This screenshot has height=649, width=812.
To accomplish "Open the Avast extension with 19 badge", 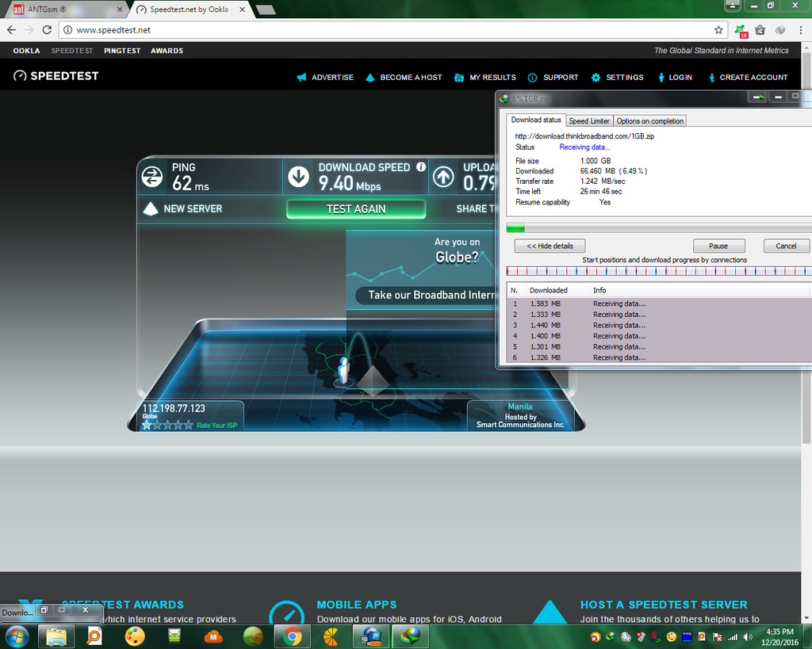I will tap(741, 31).
